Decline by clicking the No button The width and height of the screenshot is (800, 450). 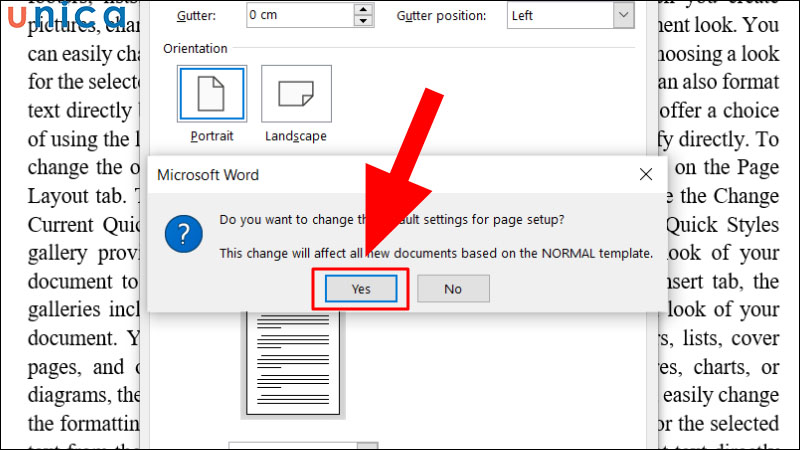[453, 289]
